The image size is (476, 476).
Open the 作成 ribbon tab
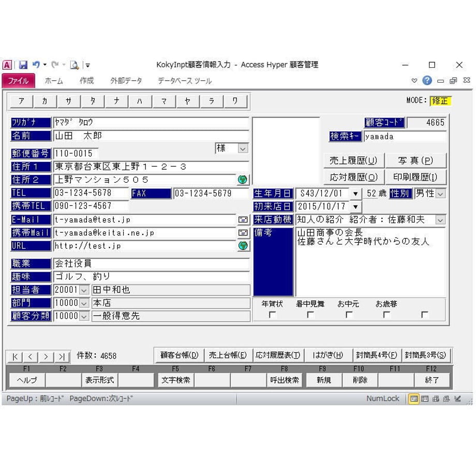pyautogui.click(x=86, y=81)
